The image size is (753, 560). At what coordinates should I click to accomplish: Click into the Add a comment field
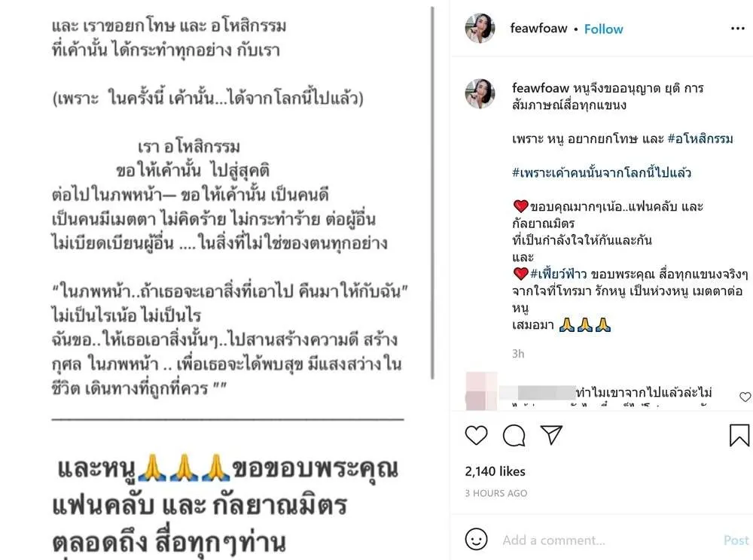coord(610,540)
